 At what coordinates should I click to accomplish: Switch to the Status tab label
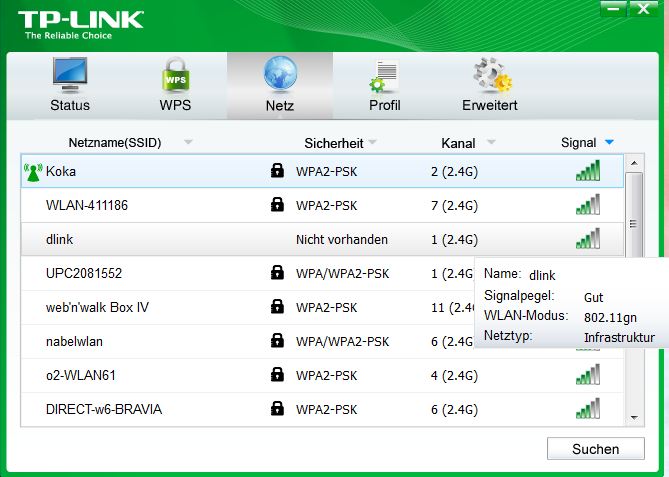point(70,105)
